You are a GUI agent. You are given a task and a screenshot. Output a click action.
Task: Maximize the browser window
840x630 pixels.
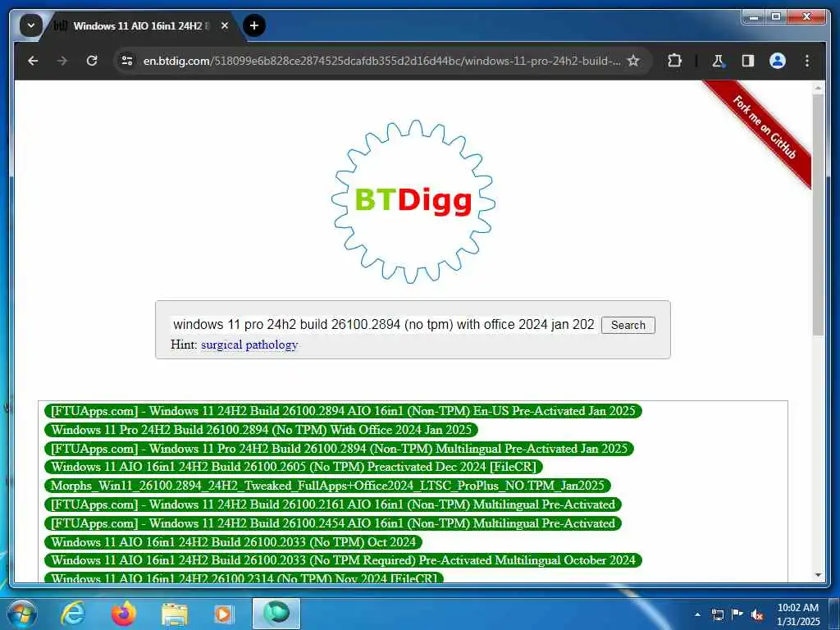pos(776,17)
